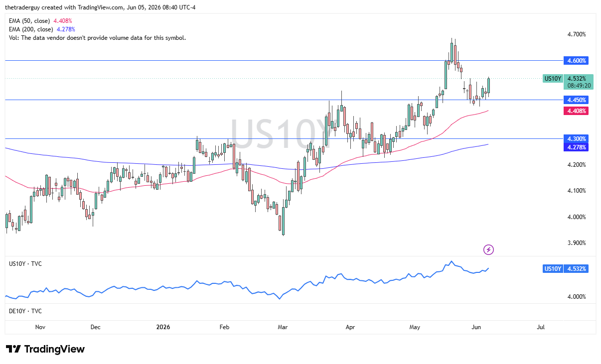Screen dimensions: 601x364
Task: Click the Apr label on time axis
Action: [350, 327]
